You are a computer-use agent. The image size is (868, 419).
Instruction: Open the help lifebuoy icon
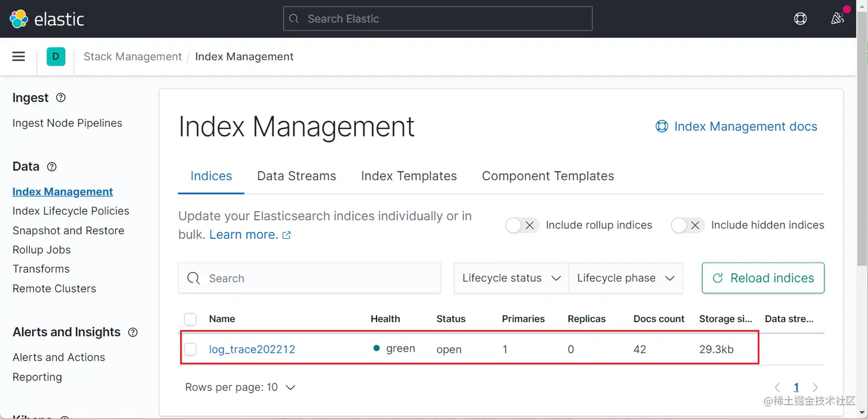[x=800, y=19]
